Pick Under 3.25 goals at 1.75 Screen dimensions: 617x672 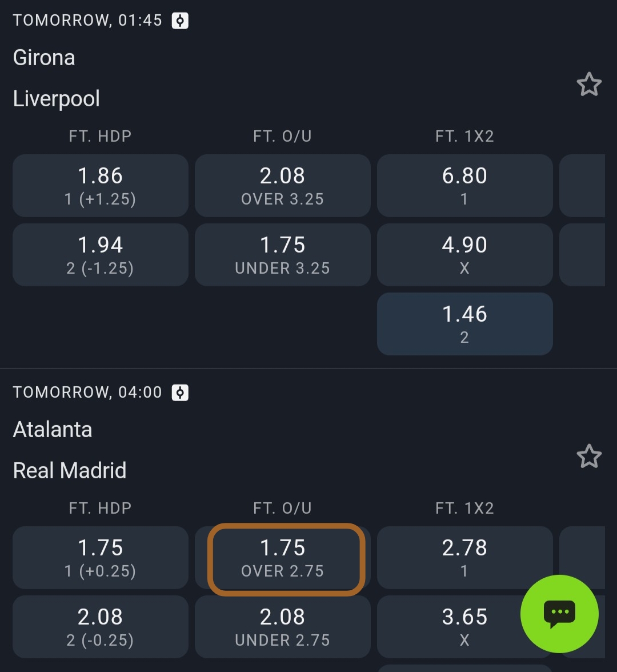(x=283, y=255)
